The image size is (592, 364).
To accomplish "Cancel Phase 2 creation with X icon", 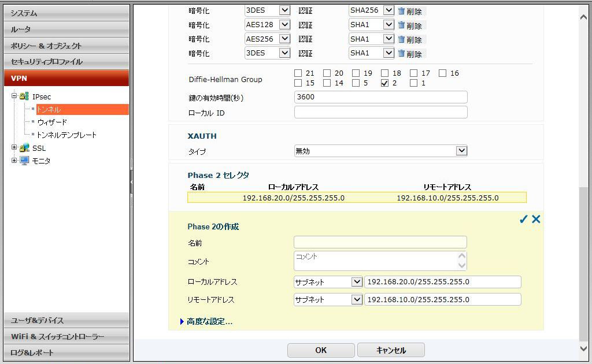I will 536,220.
